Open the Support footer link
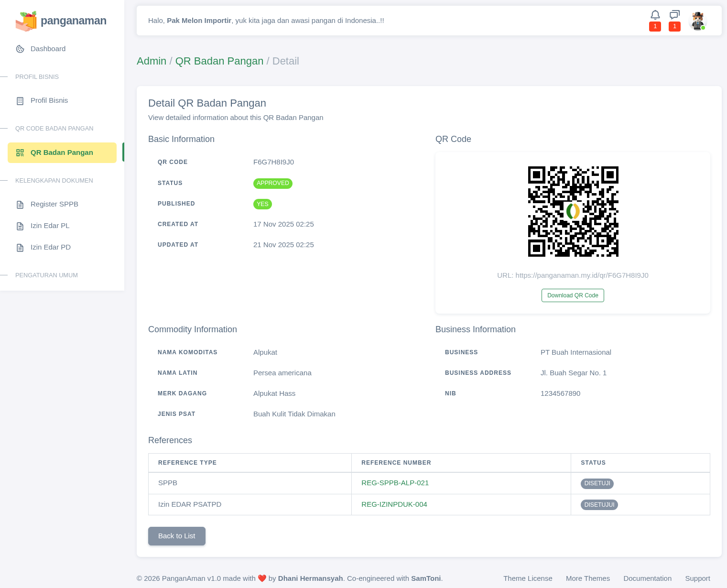The width and height of the screenshot is (727, 588). (x=698, y=578)
